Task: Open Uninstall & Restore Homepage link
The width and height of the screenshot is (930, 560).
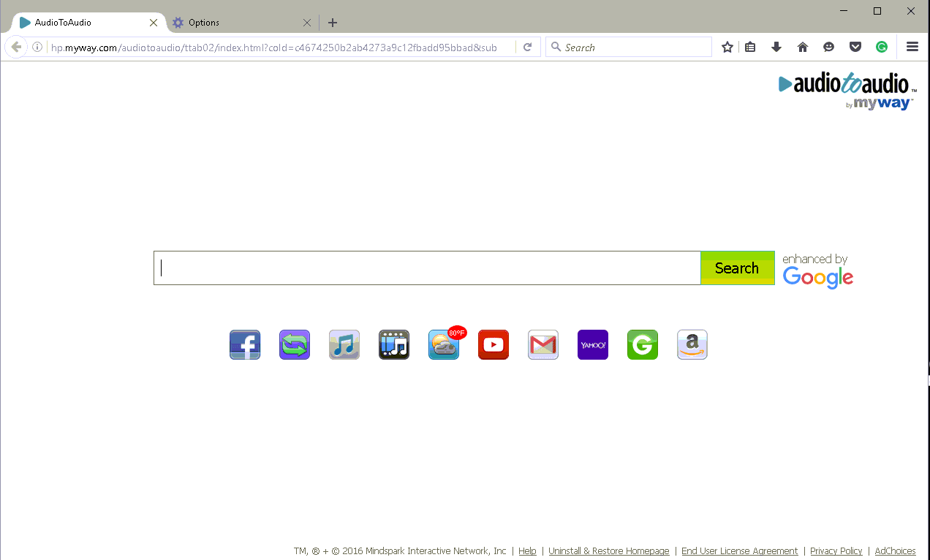Action: click(609, 551)
